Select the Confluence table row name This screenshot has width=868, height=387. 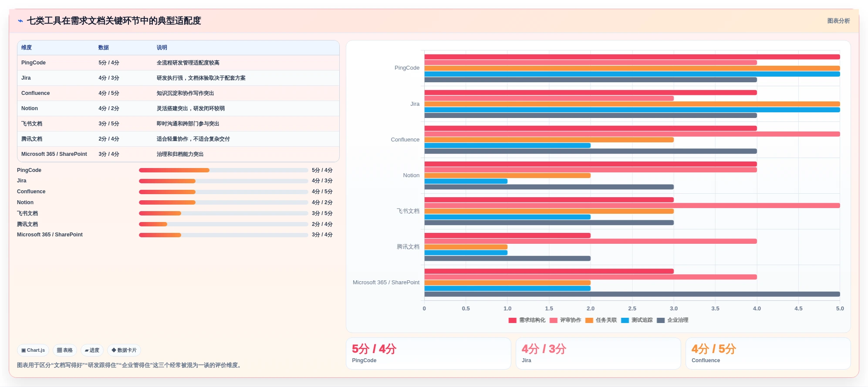click(x=36, y=94)
